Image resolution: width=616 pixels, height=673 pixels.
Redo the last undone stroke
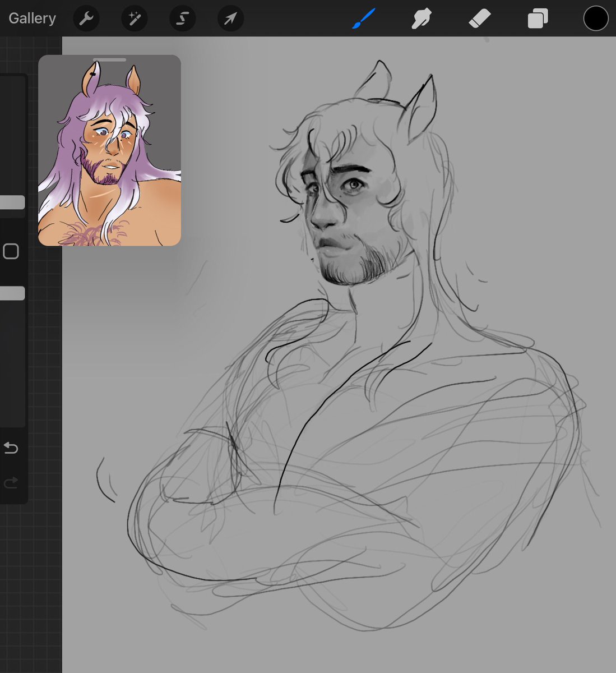click(x=11, y=482)
